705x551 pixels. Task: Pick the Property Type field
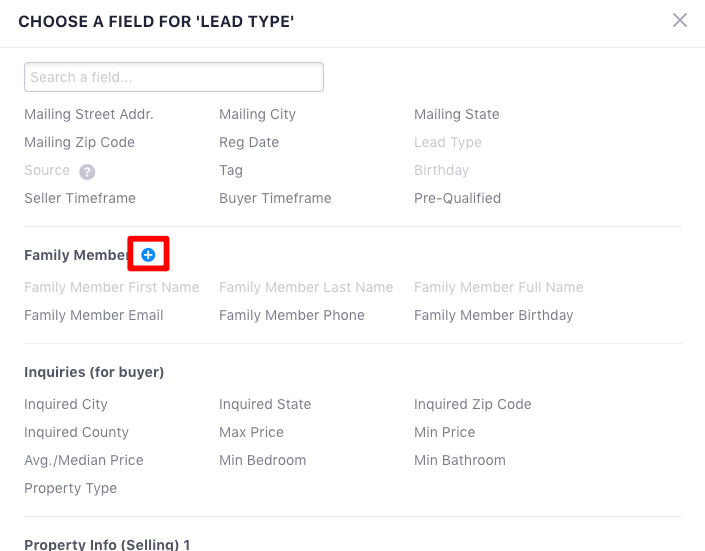(71, 488)
